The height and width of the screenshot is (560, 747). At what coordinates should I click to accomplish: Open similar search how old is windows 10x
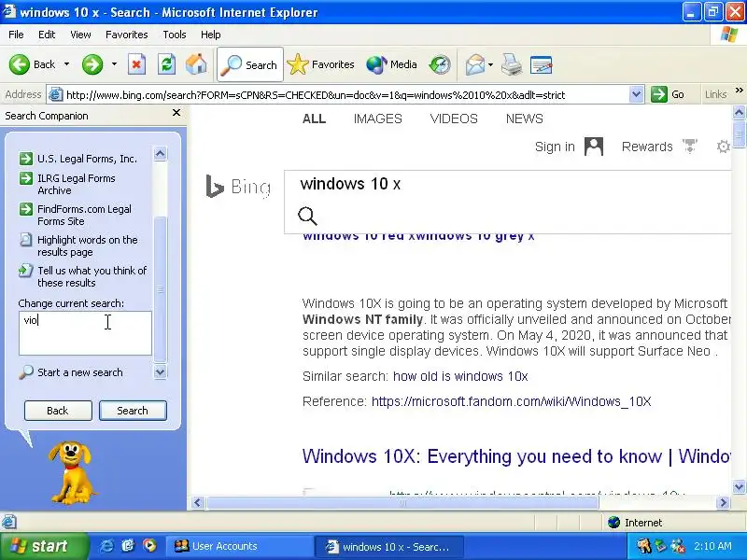pos(460,376)
